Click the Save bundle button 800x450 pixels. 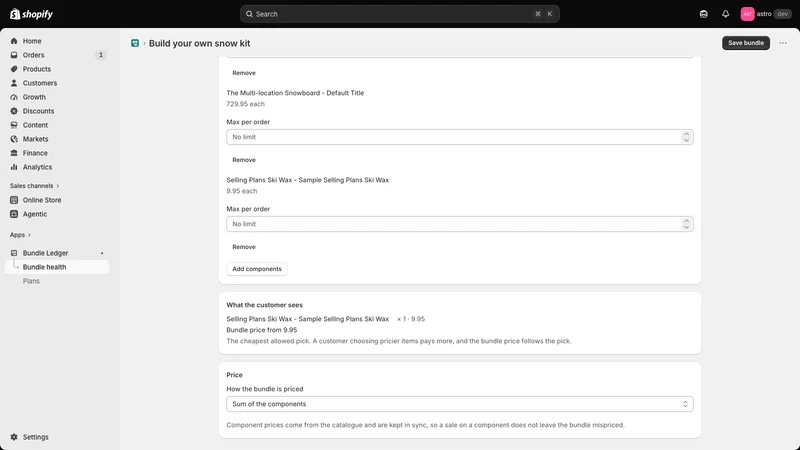tap(745, 43)
